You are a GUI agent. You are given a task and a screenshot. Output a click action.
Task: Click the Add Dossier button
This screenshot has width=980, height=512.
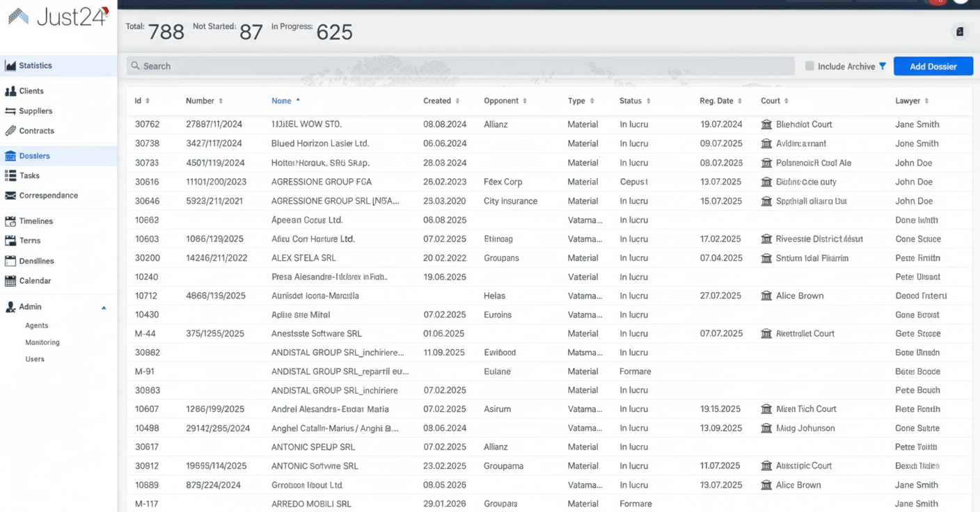(933, 65)
